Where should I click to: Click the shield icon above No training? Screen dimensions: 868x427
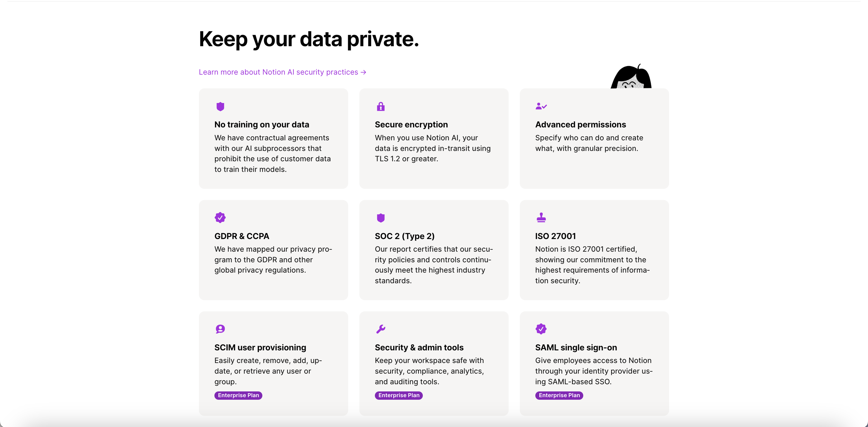coord(220,107)
